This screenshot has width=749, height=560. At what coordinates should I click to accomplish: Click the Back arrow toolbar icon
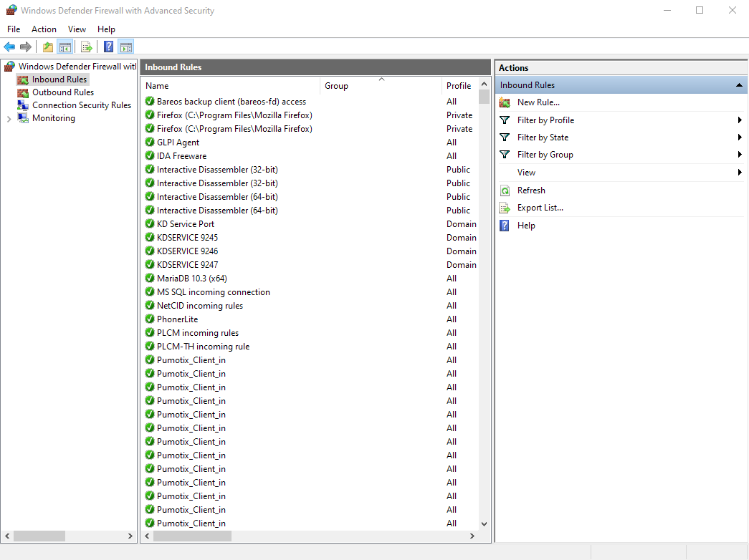pyautogui.click(x=9, y=47)
